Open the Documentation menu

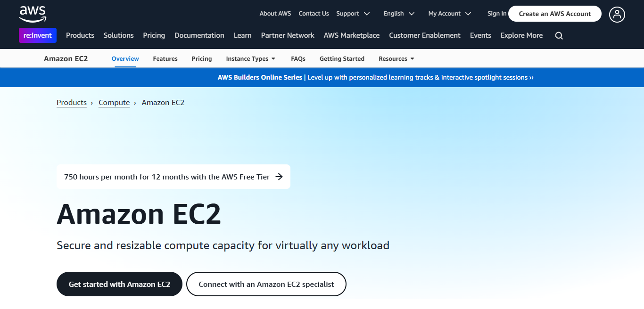click(x=199, y=35)
